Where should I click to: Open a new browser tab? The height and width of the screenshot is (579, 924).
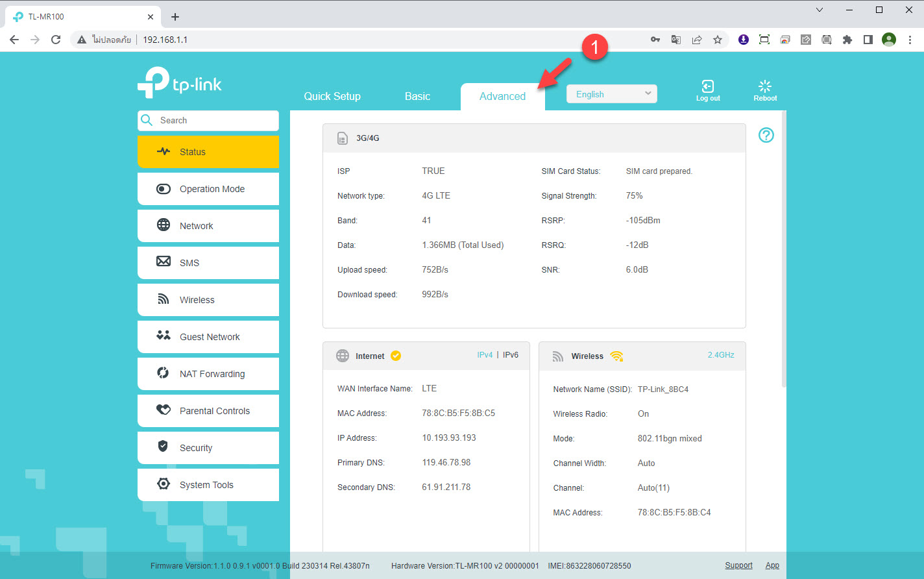pos(175,17)
